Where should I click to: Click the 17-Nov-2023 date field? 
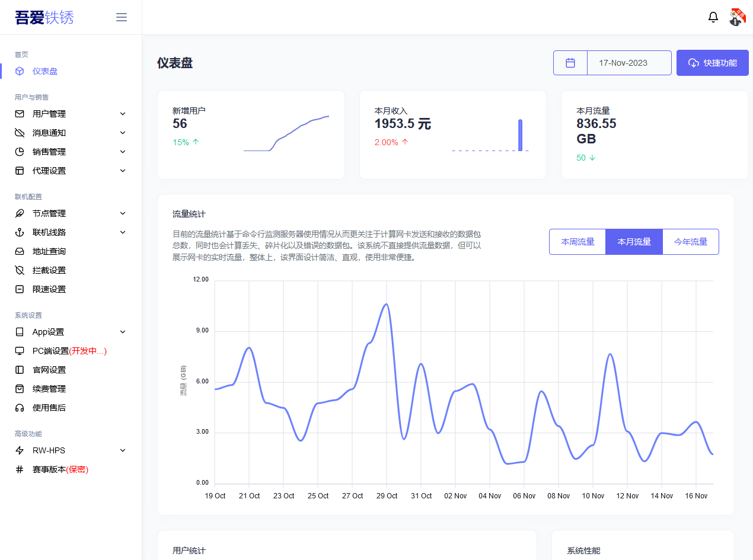click(629, 63)
